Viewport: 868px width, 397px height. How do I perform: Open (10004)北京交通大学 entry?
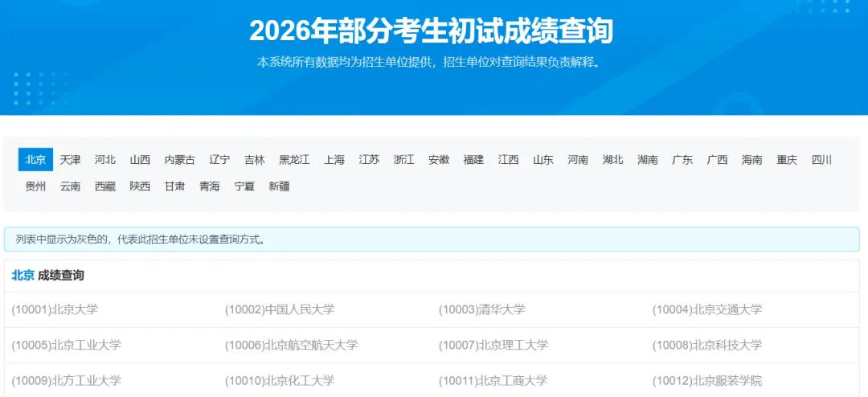(x=707, y=309)
